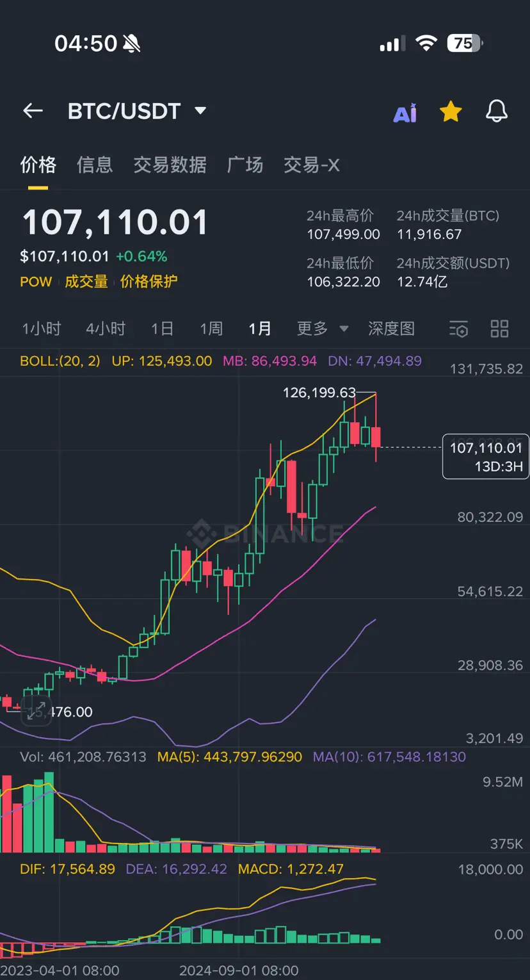Switch to the 价格 tab
The height and width of the screenshot is (980, 530).
pos(38,165)
